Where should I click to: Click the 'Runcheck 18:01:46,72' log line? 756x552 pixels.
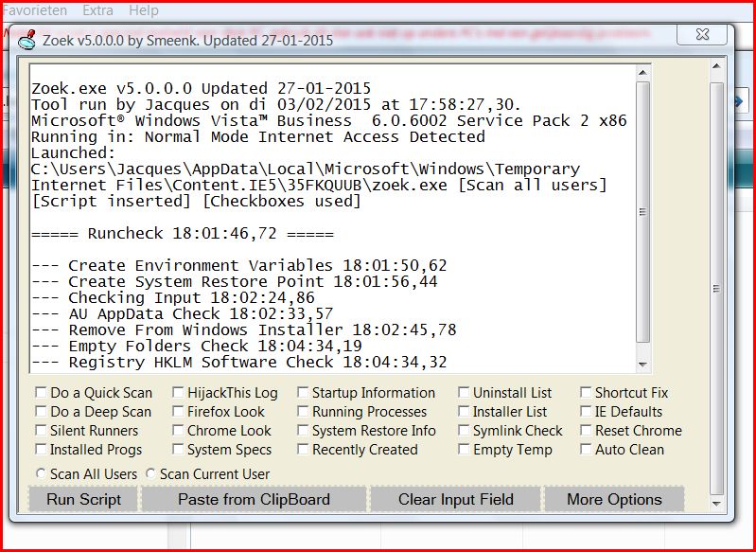[183, 234]
